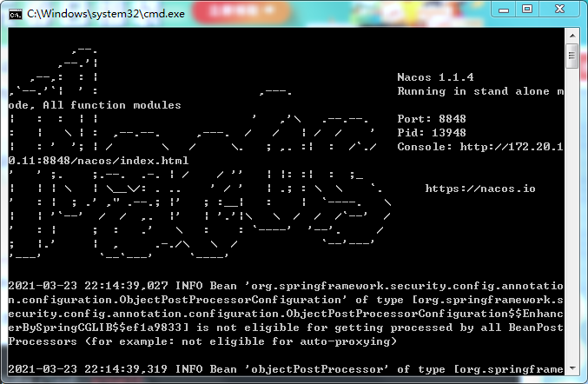Click the "2021-03-23 22:14:39,027 INFO Bean" log line
The image size is (588, 384).
(286, 286)
